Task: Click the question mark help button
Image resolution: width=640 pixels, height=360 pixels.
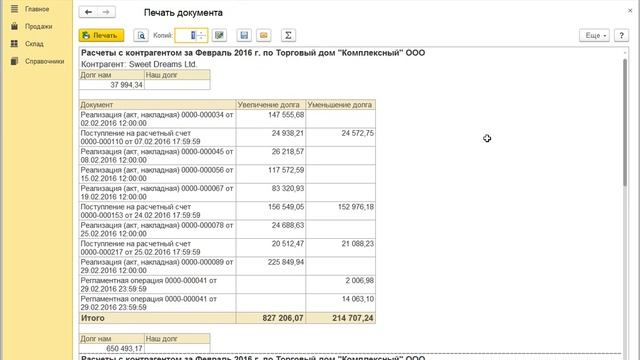Action: click(x=621, y=36)
